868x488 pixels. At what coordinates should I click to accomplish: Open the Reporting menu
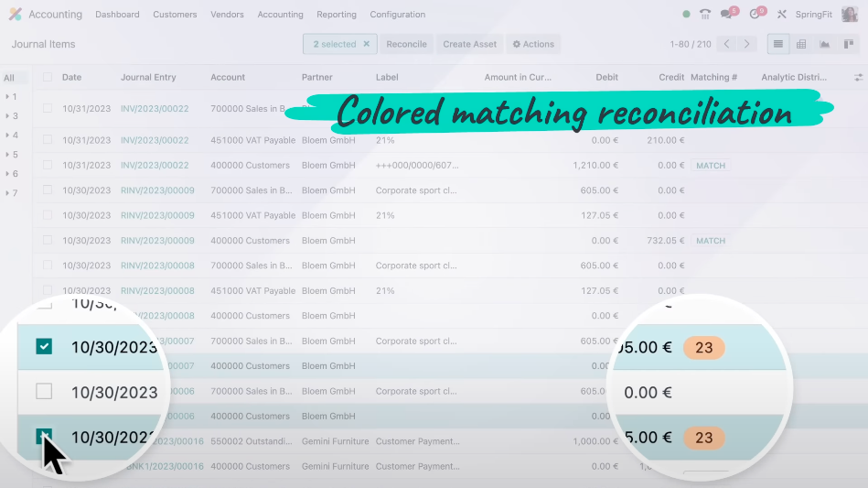337,15
